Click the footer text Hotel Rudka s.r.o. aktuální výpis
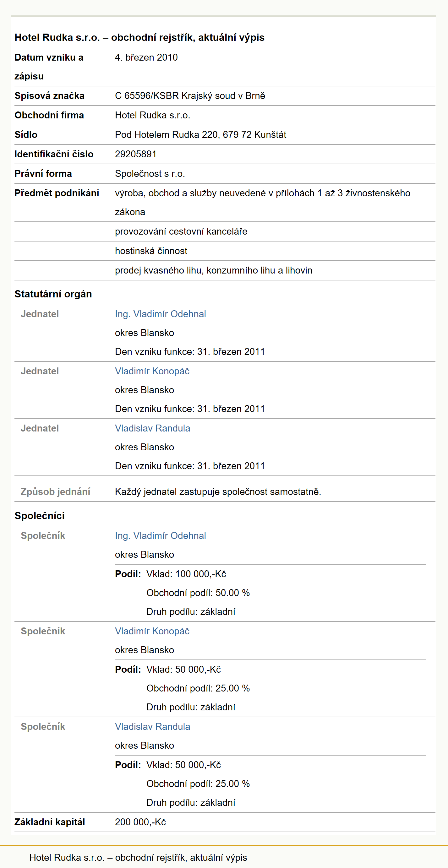Screen dimensions: 448x868 click(x=138, y=857)
